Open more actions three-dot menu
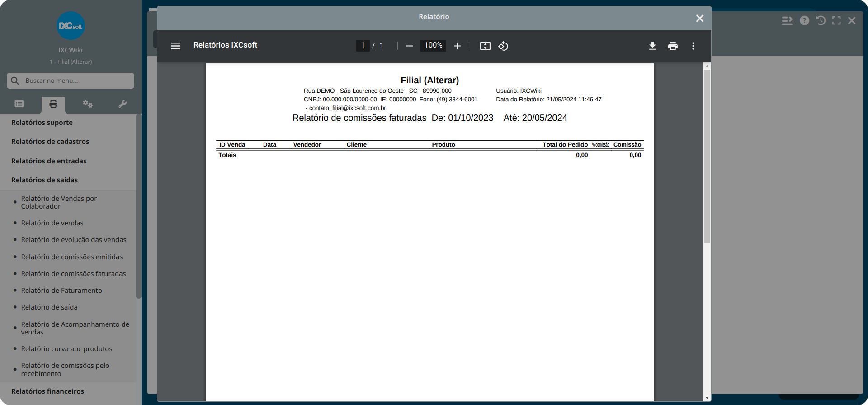 tap(693, 46)
